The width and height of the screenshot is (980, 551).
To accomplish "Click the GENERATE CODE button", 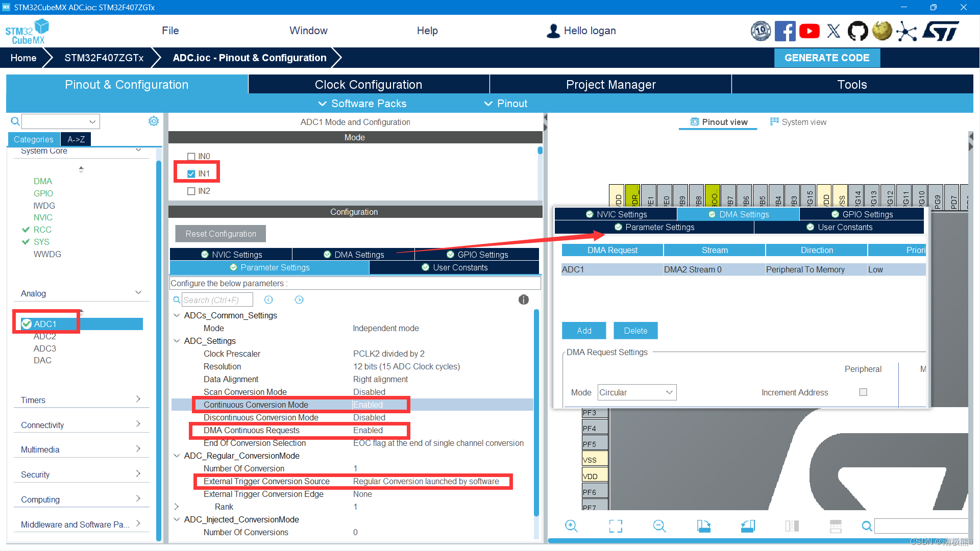I will 826,58.
